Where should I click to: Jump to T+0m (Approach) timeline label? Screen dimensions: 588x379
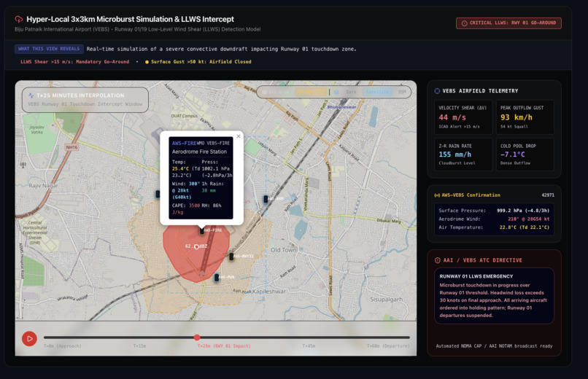[62, 346]
